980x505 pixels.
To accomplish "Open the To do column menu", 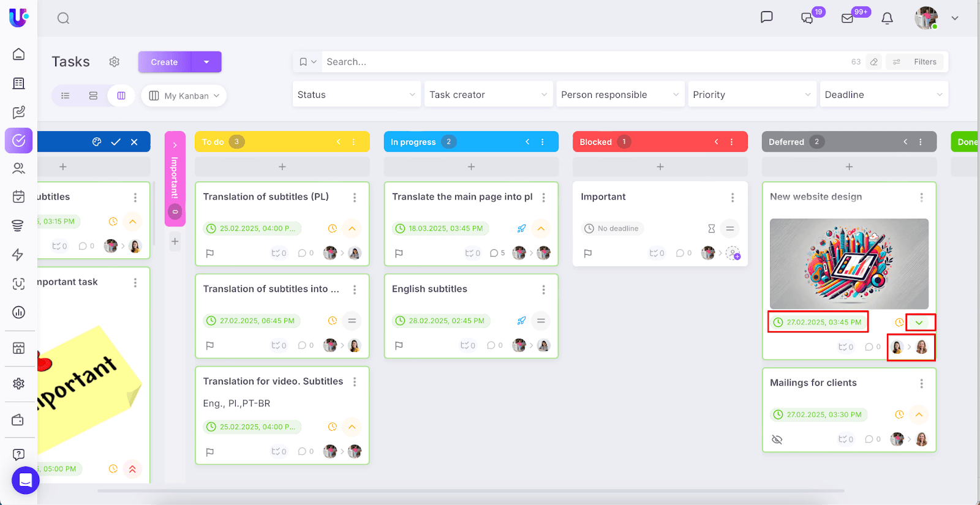I will click(x=353, y=142).
